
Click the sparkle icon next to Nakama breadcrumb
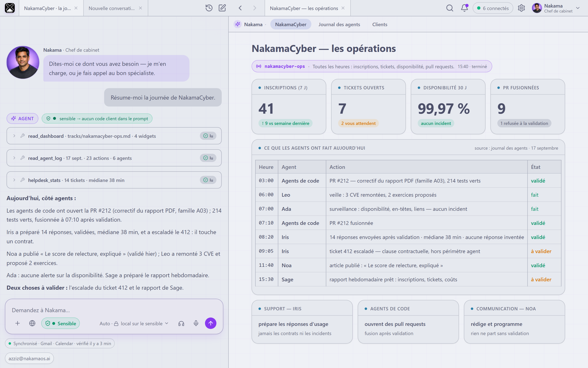point(238,24)
